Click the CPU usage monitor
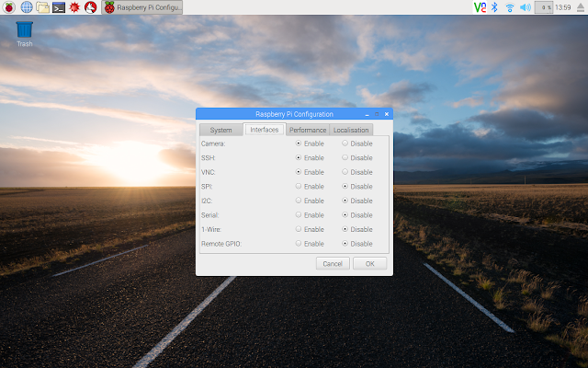588x368 pixels. (x=543, y=7)
